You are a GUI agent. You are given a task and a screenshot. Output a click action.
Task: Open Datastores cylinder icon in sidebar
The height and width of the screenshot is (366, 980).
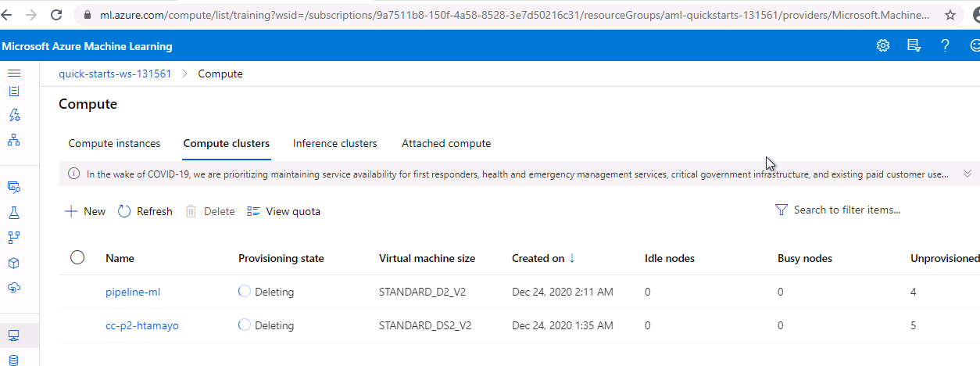13,359
